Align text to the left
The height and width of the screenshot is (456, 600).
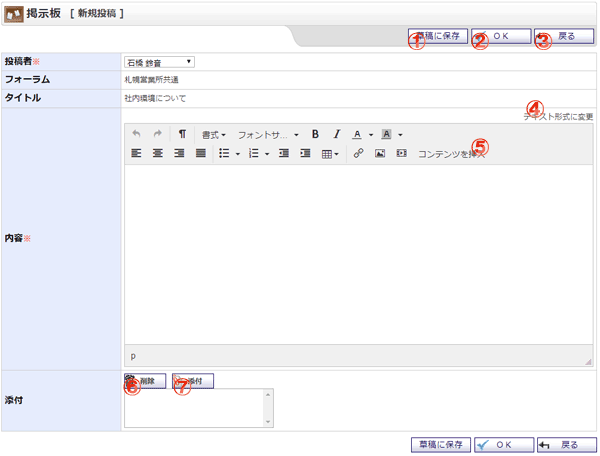pos(137,154)
